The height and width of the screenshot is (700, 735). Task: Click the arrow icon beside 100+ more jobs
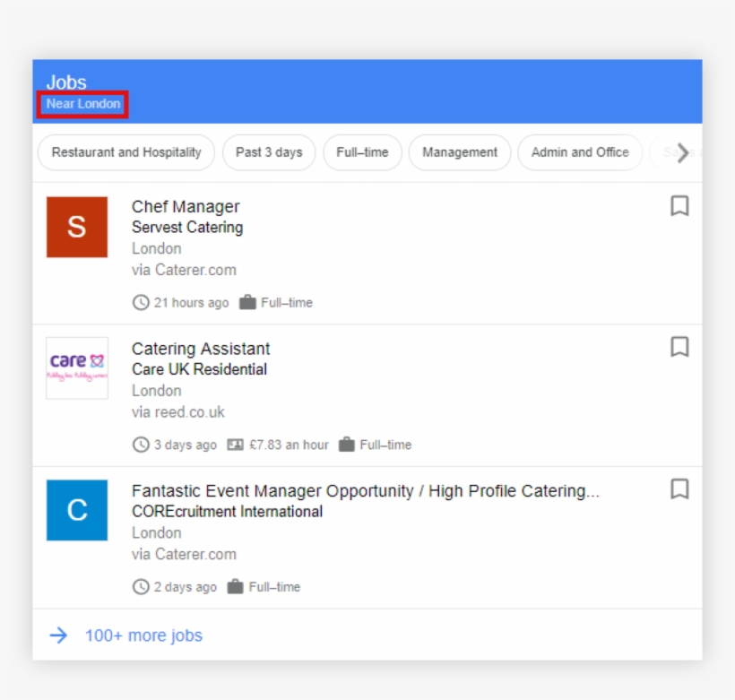57,635
